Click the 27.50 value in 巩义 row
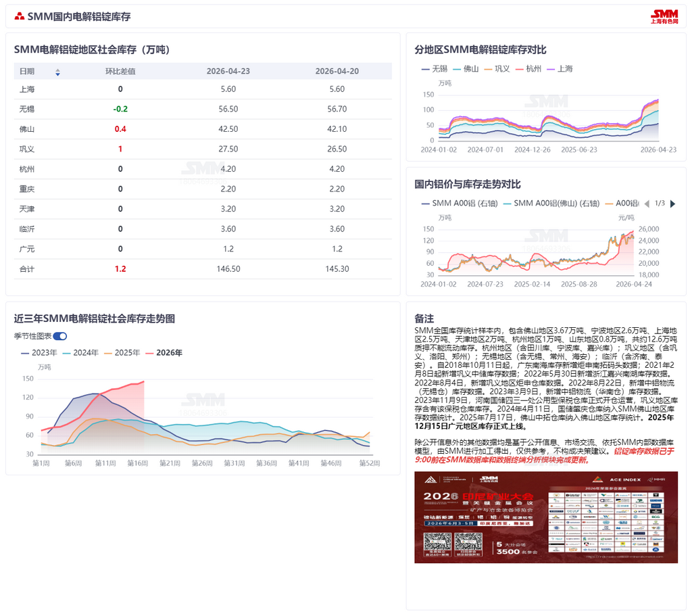This screenshot has width=692, height=616. tap(228, 149)
